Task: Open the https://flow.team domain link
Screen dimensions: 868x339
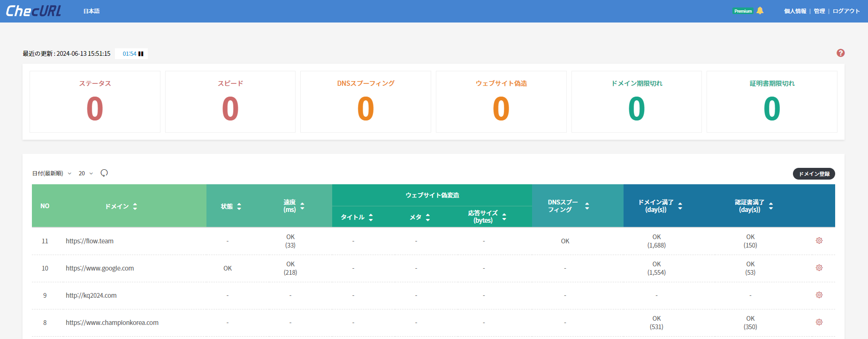Action: (90, 241)
